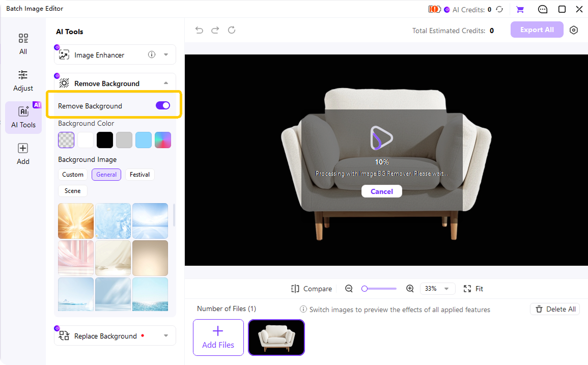Click the zoom out magnifier icon

click(349, 289)
